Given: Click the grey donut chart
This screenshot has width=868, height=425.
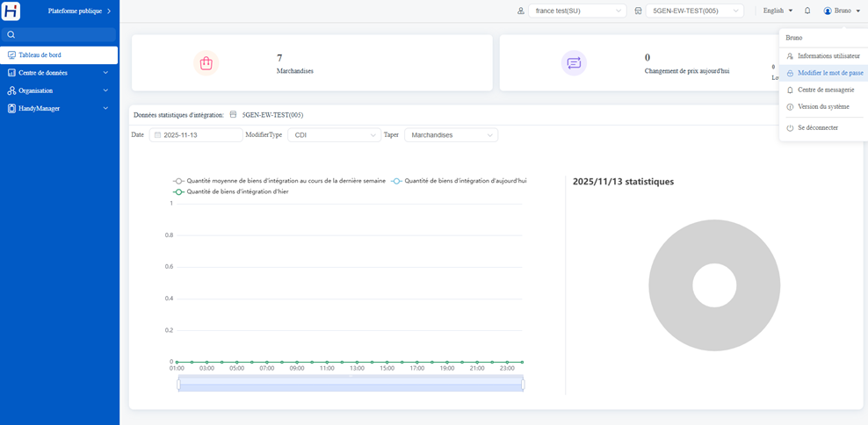Looking at the screenshot, I should [714, 285].
